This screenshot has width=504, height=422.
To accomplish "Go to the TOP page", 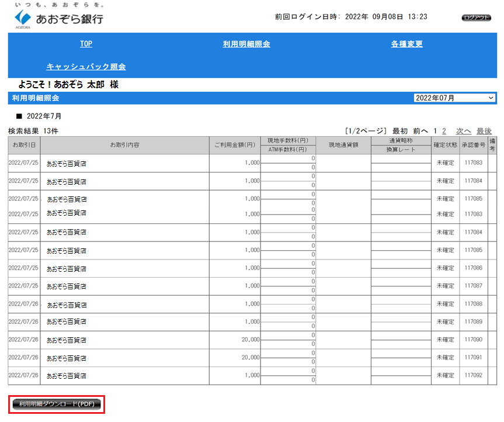I will (86, 44).
